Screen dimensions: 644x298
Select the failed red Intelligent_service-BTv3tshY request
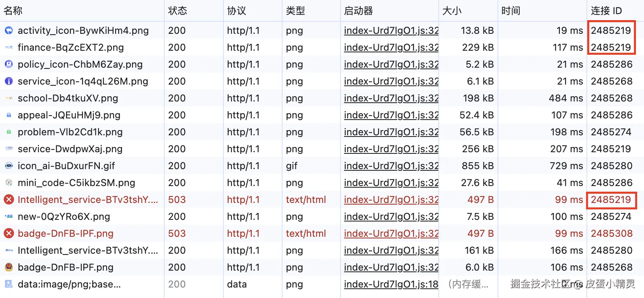(88, 200)
